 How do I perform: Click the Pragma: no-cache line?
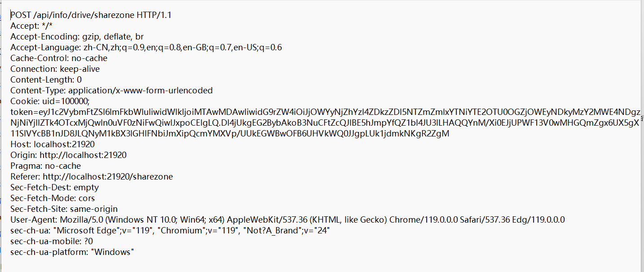[46, 166]
